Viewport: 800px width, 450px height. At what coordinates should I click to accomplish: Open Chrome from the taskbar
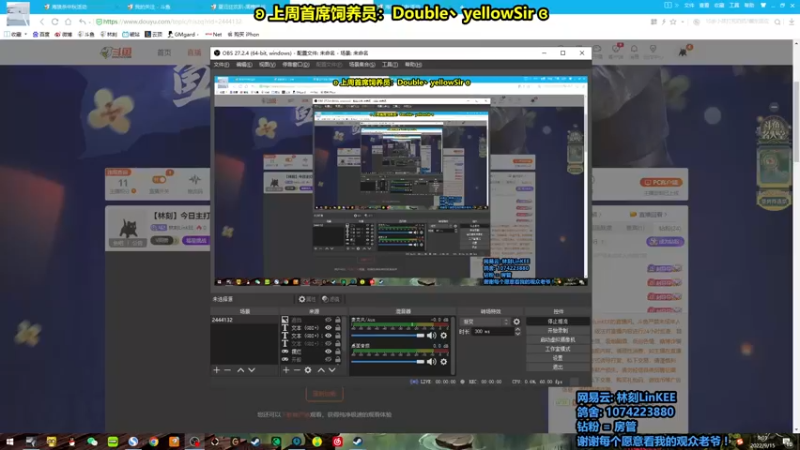pos(154,441)
